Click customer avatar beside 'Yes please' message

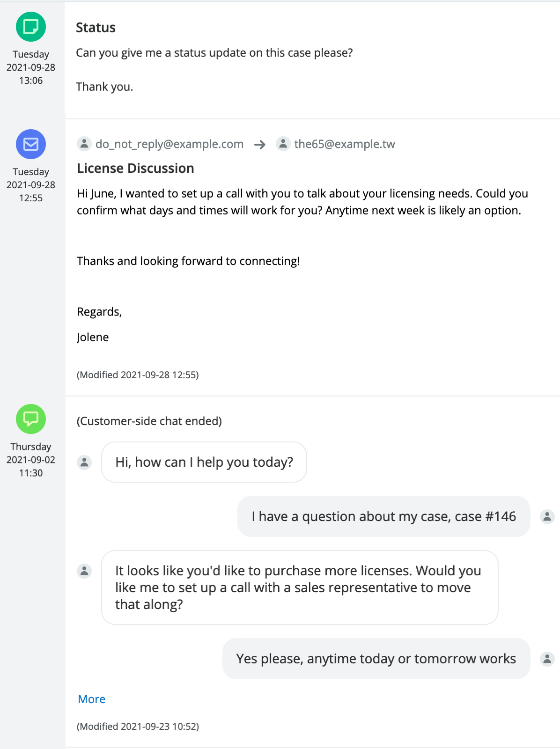coord(547,659)
